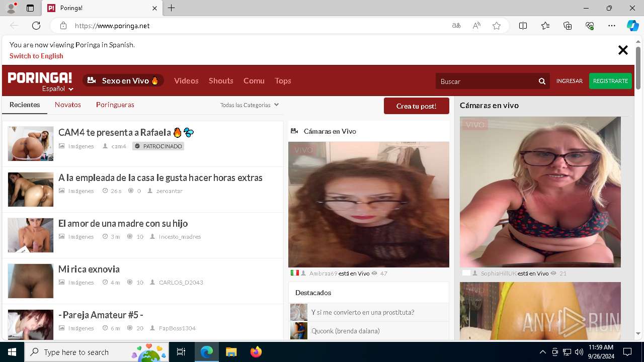The image size is (644, 362).
Task: Click the Switch to English link
Action: pos(36,56)
